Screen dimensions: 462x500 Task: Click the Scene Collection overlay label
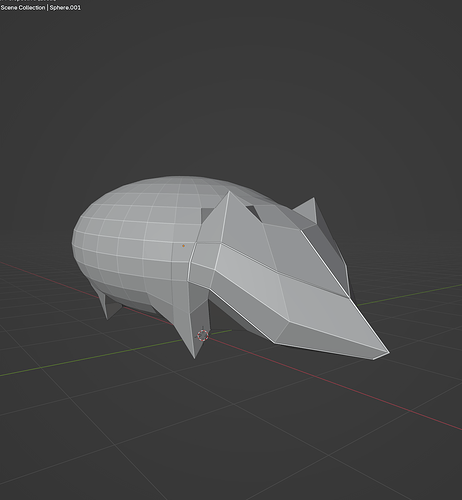pos(23,7)
